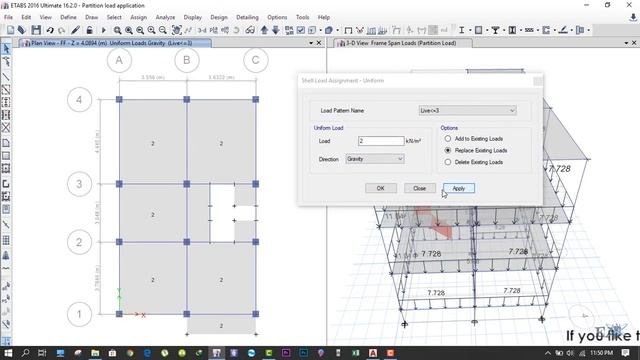
Task: Click the Undo arrow icon
Action: pyautogui.click(x=50, y=30)
